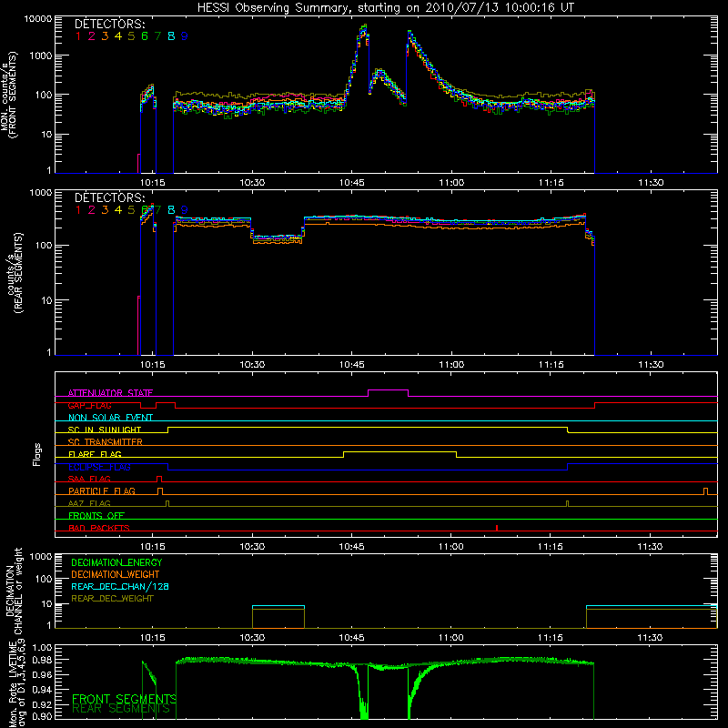Click the REAR_DEC_CHAN/128 legend label

point(120,586)
